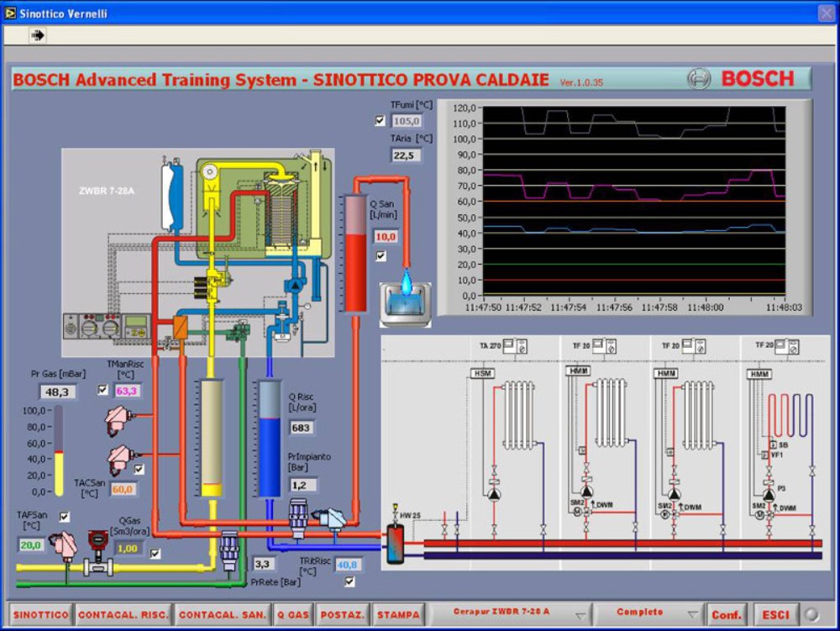Click the PrRete value 3,3
Screen dimensions: 840x631
(263, 564)
